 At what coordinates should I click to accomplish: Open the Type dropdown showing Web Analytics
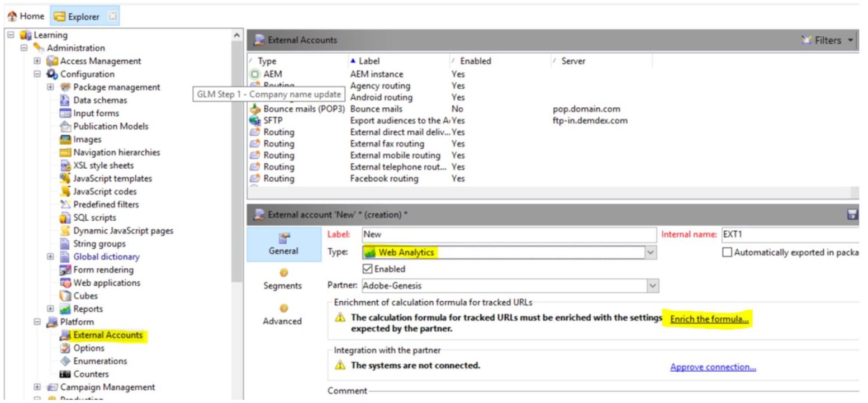pos(651,253)
